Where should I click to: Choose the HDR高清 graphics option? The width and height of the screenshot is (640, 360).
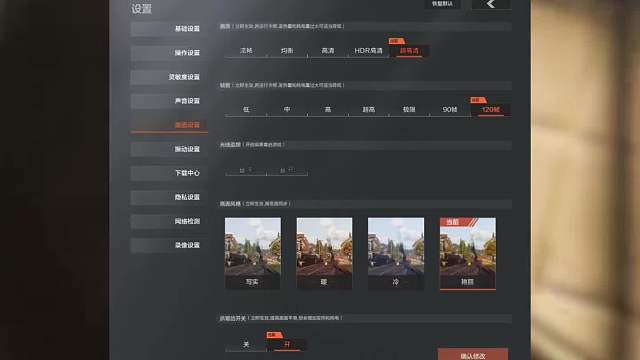coord(368,51)
